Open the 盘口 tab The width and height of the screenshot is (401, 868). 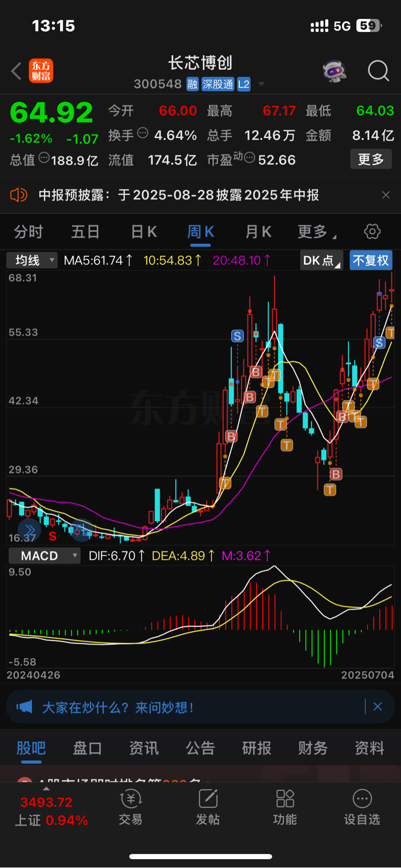(87, 748)
